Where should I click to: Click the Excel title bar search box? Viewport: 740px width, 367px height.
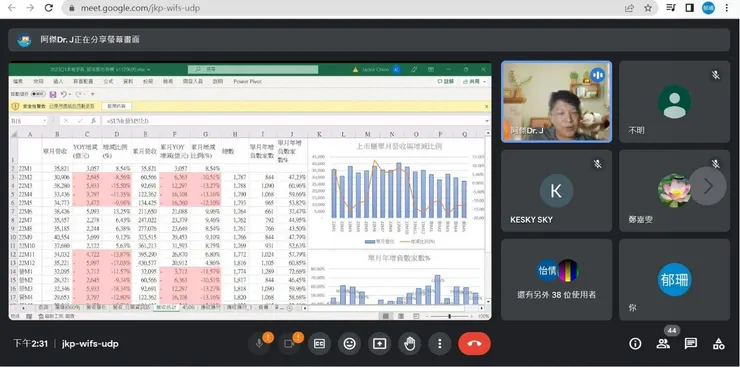[253, 69]
